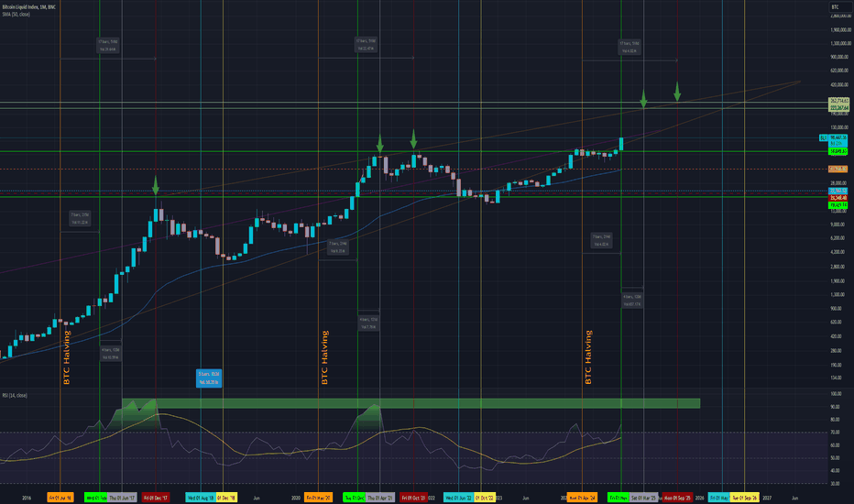854x504 pixels.
Task: Click the 2016 year label on time axis
Action: (x=27, y=498)
